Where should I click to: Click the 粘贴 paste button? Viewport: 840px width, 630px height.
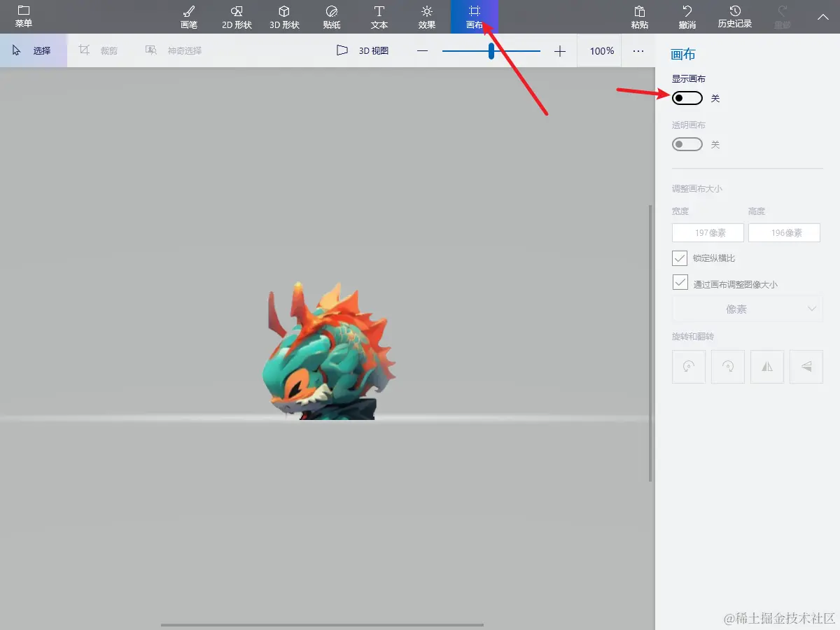click(639, 17)
